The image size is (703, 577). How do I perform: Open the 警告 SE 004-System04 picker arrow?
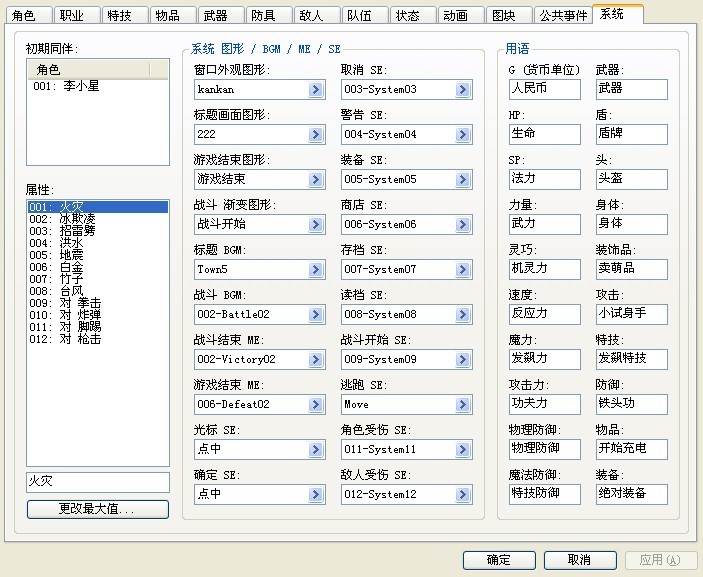tap(463, 134)
